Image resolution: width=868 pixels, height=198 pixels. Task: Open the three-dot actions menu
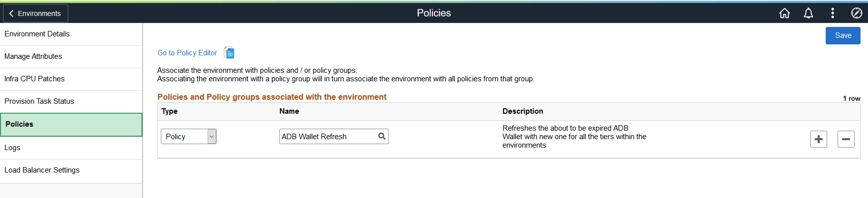click(x=832, y=13)
